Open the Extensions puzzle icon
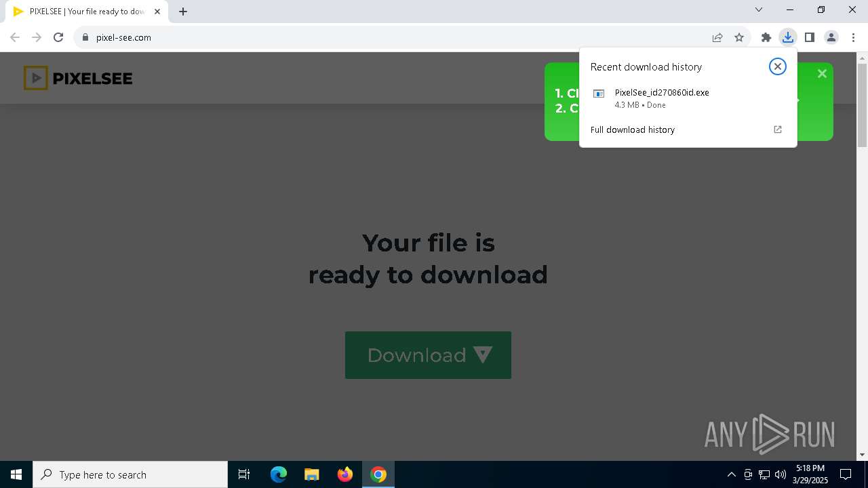 766,37
